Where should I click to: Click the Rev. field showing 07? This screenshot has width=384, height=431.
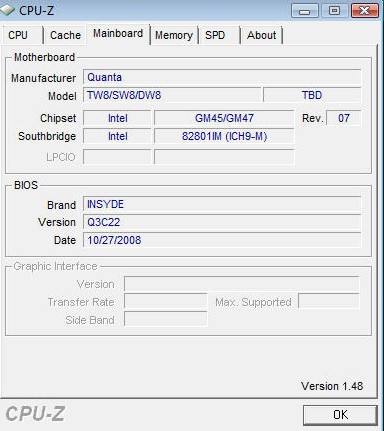[x=344, y=118]
